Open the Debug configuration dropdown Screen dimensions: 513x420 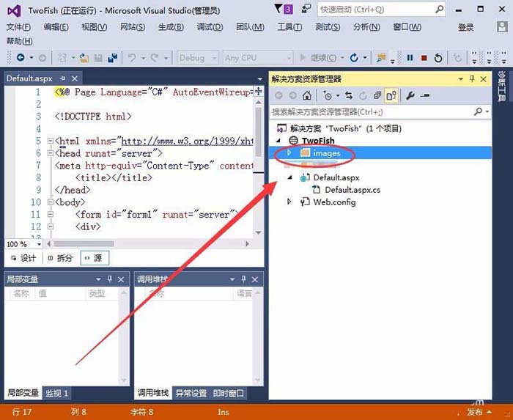point(198,58)
